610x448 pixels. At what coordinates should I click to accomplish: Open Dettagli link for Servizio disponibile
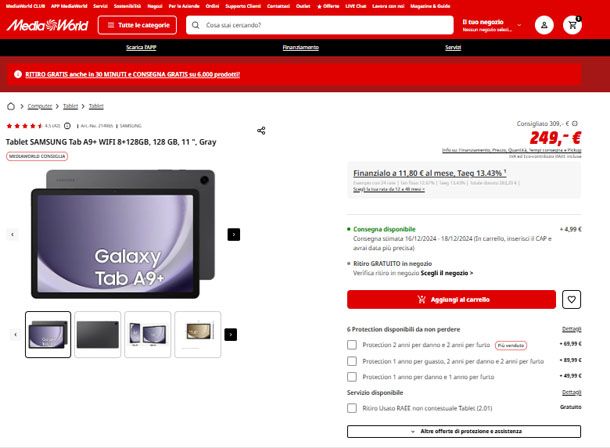click(571, 393)
